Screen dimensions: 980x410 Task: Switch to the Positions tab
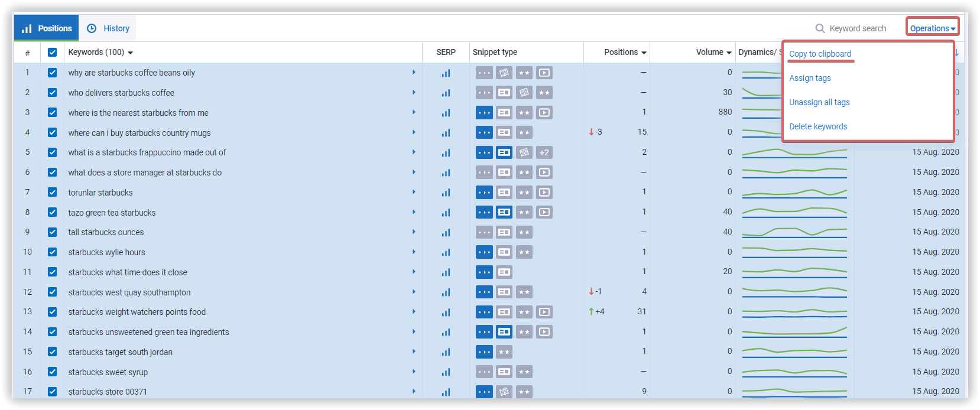click(47, 28)
